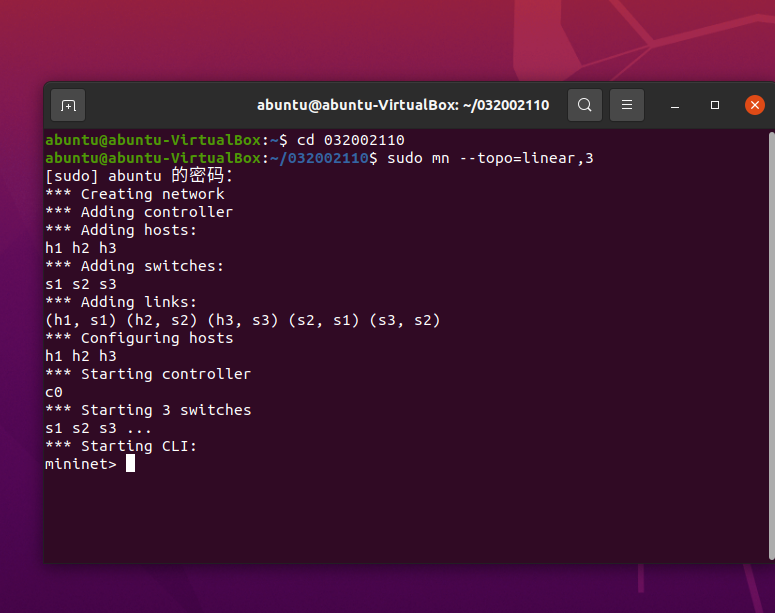
Task: Minimize the terminal window
Action: coord(675,105)
